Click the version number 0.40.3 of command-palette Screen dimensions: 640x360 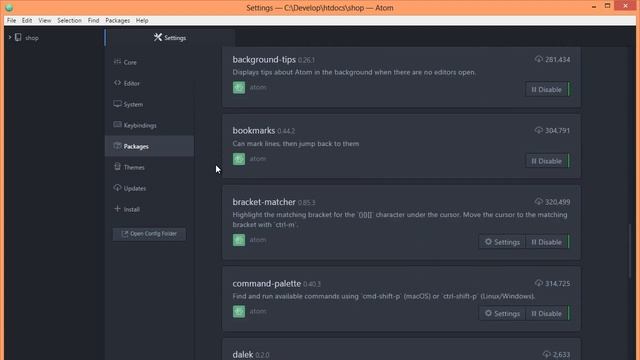(x=312, y=284)
